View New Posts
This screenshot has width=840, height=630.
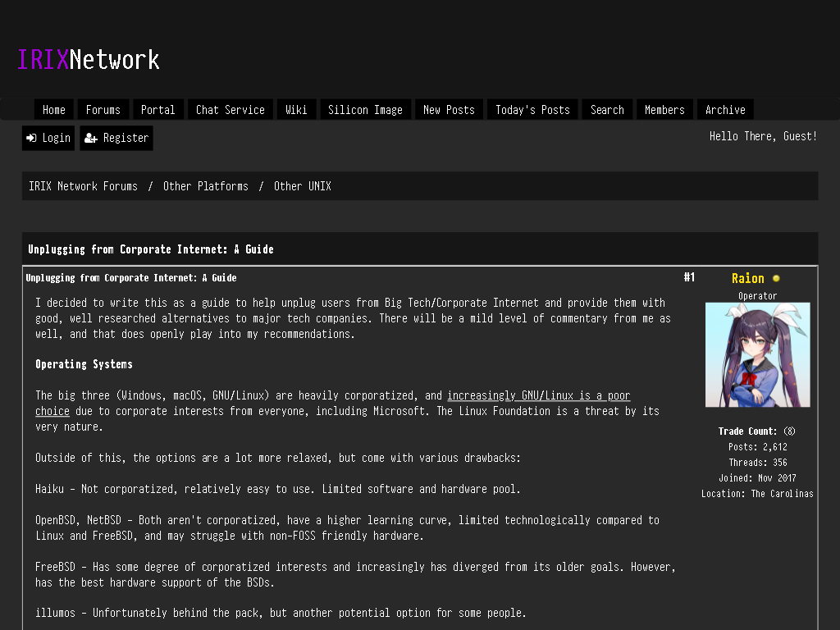(x=449, y=110)
